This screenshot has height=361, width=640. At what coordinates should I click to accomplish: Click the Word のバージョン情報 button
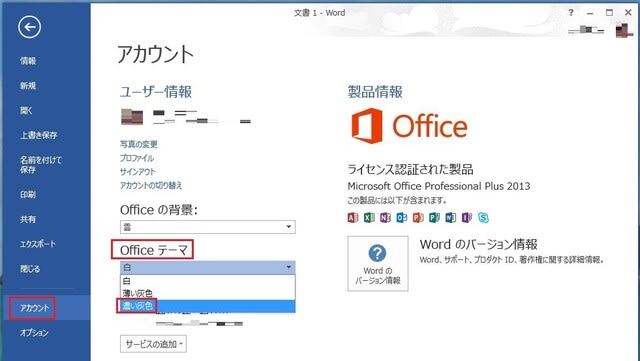[378, 263]
